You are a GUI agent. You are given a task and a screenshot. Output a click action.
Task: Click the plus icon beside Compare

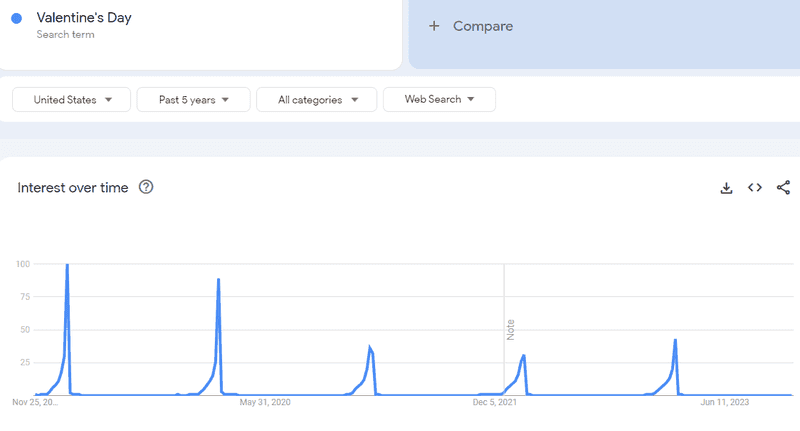(434, 26)
